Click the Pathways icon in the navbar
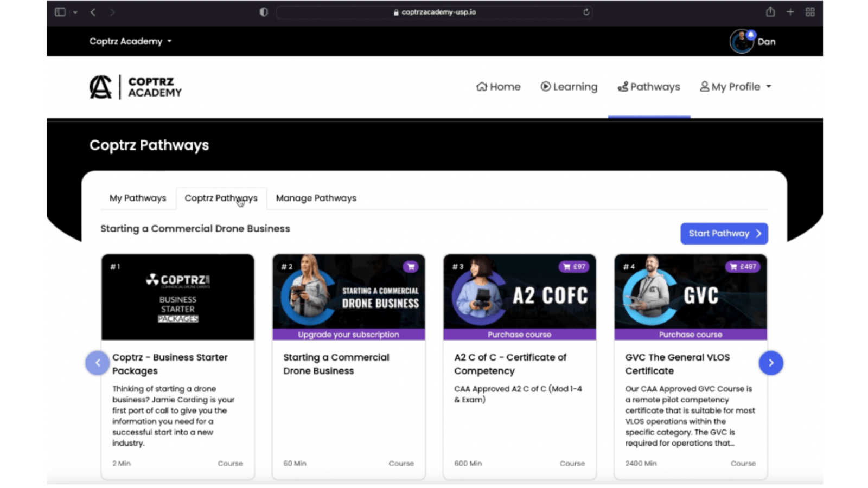Image resolution: width=868 pixels, height=488 pixels. pos(622,86)
